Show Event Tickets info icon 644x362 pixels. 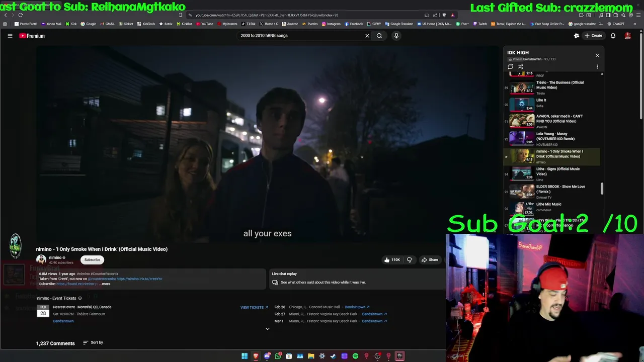coord(79,298)
